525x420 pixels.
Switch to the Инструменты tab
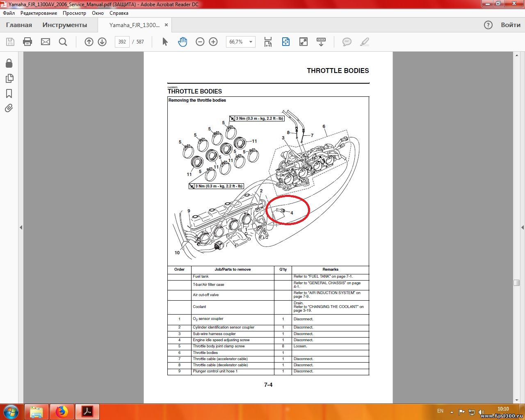coord(65,25)
